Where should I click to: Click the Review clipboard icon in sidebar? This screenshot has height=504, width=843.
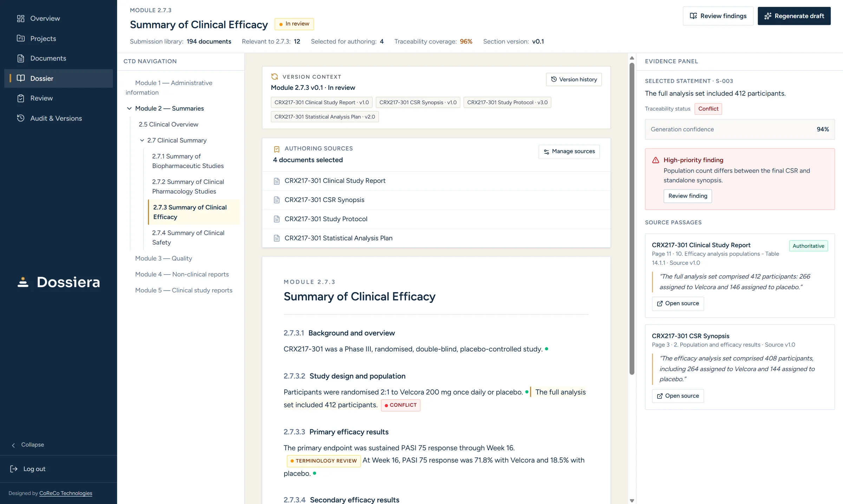tap(21, 98)
